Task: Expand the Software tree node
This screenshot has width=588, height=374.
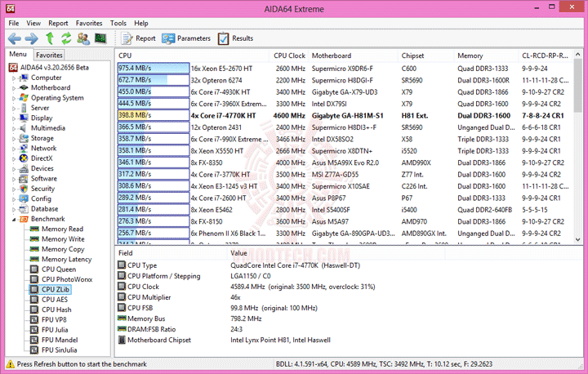Action: [14, 180]
